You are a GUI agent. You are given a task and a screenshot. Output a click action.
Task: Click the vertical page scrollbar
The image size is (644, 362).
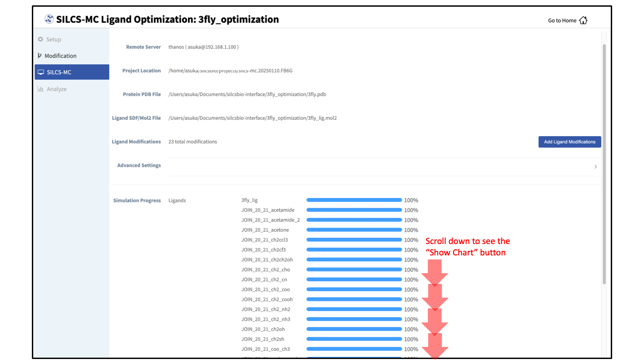604,164
